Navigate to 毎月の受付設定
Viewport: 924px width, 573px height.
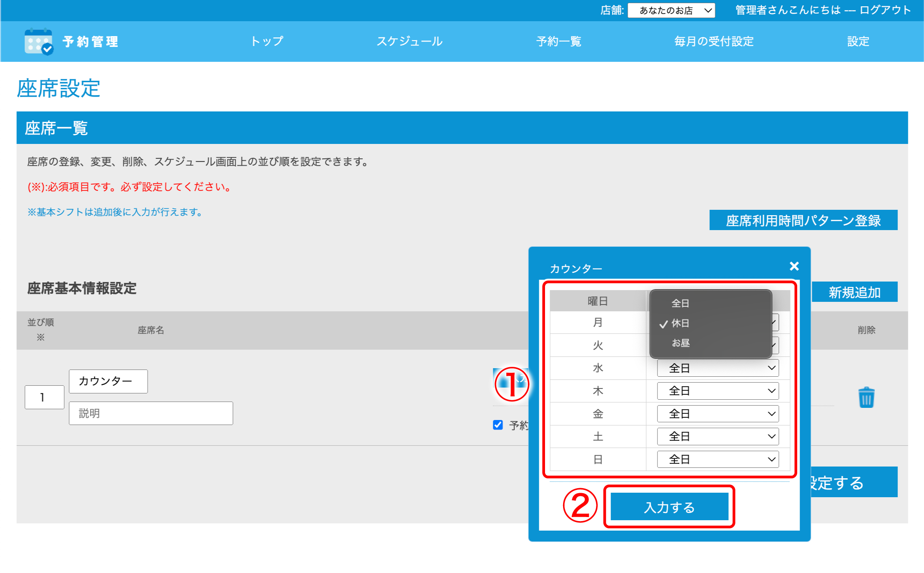[x=714, y=42]
